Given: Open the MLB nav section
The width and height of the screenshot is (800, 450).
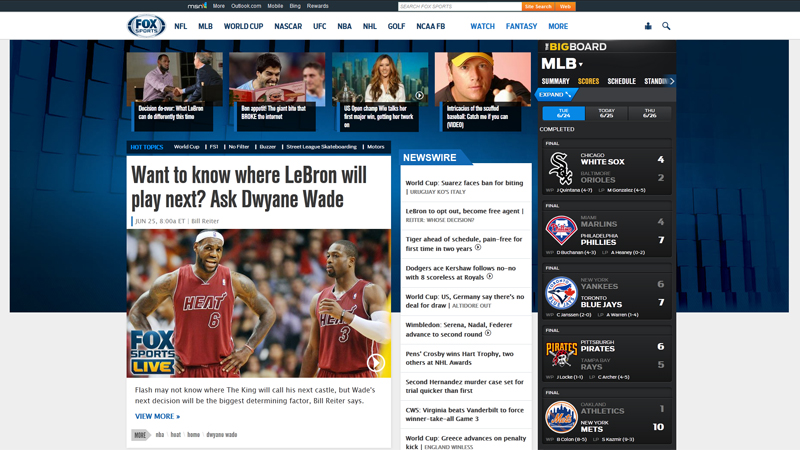Looking at the screenshot, I should pos(205,26).
